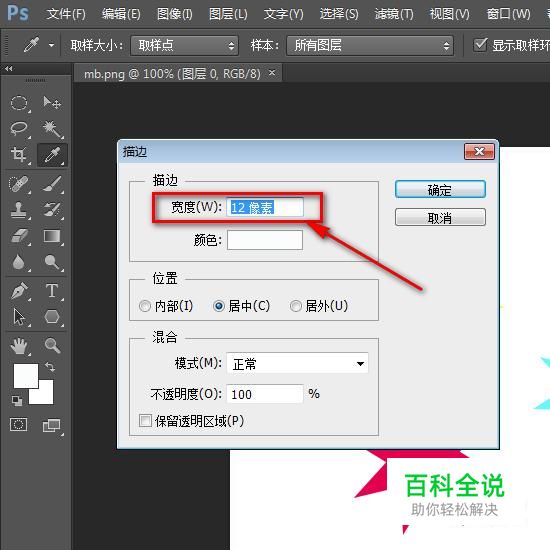The height and width of the screenshot is (550, 550).
Task: Select the Zoom tool
Action: [52, 346]
